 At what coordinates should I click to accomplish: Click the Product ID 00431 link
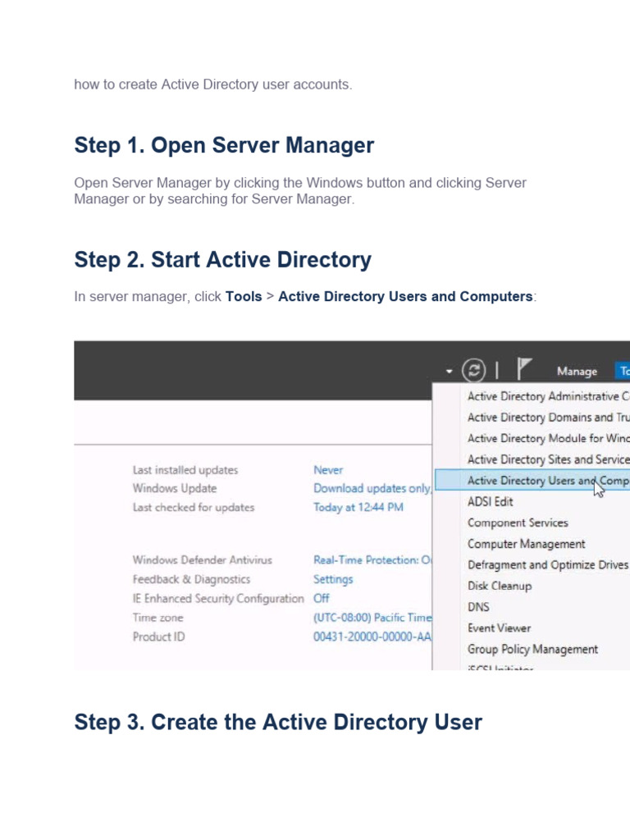tap(372, 637)
